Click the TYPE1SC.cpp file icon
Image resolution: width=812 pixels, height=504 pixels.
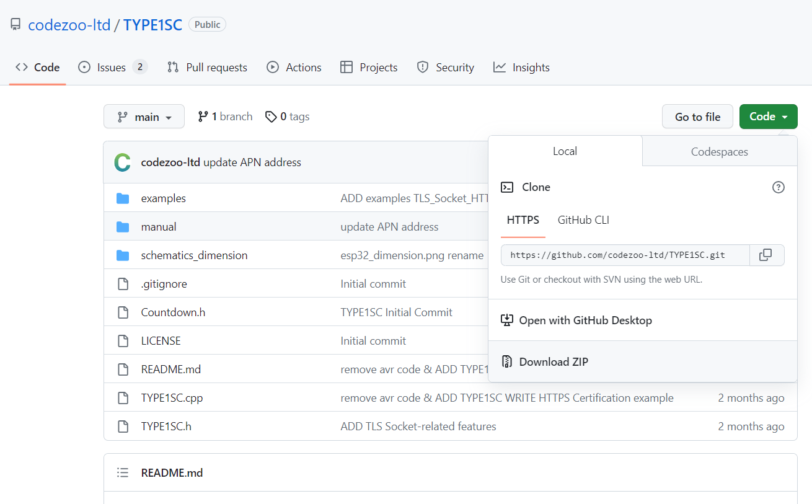tap(123, 398)
